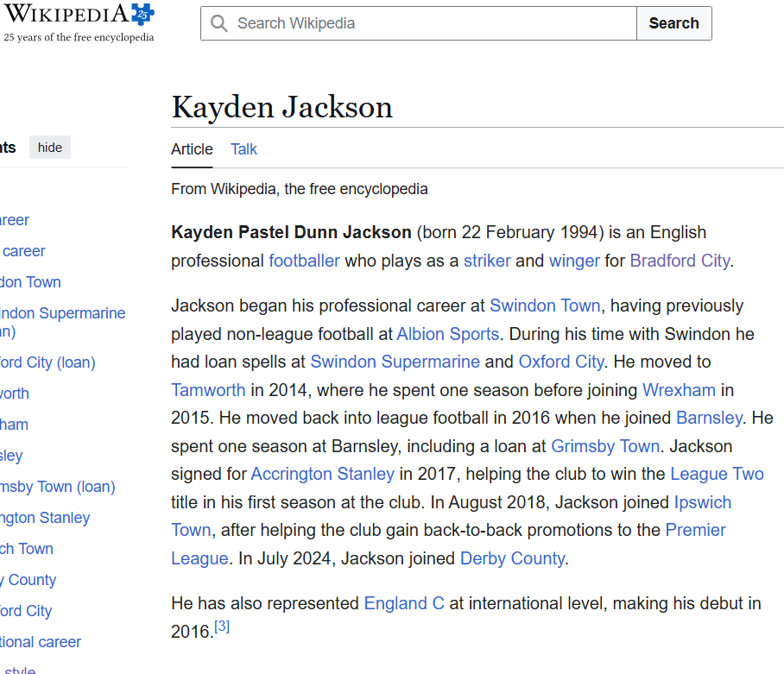Follow the Premier League link
This screenshot has width=784, height=674.
[x=696, y=530]
